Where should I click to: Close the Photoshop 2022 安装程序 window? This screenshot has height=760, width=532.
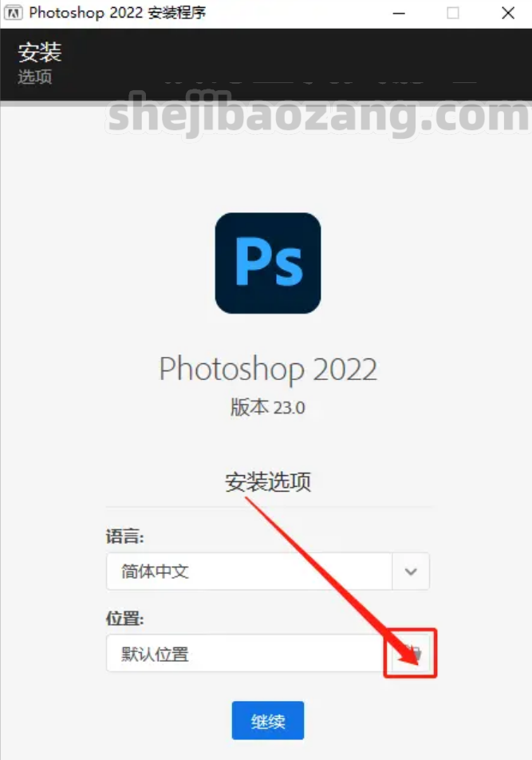[x=508, y=13]
